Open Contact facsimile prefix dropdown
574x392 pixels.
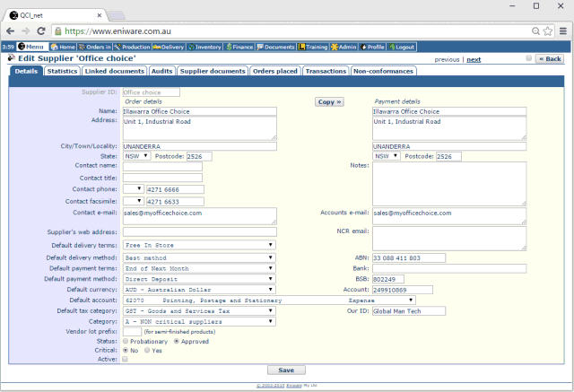click(134, 201)
